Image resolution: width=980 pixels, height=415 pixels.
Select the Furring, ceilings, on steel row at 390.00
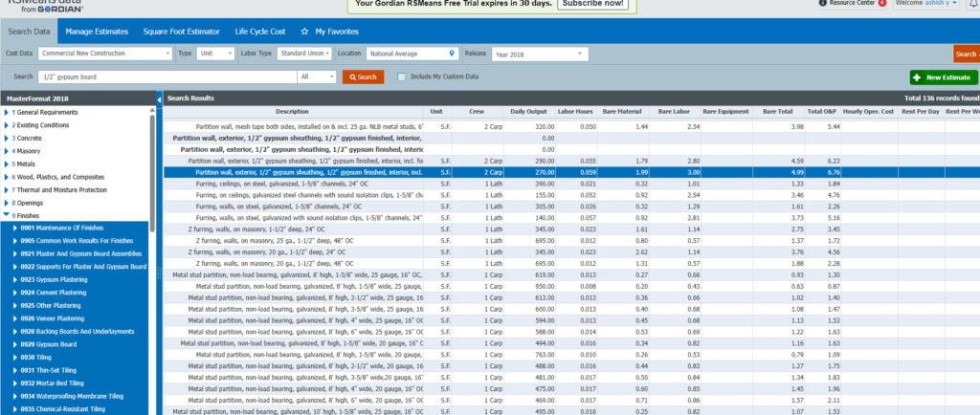(x=572, y=185)
